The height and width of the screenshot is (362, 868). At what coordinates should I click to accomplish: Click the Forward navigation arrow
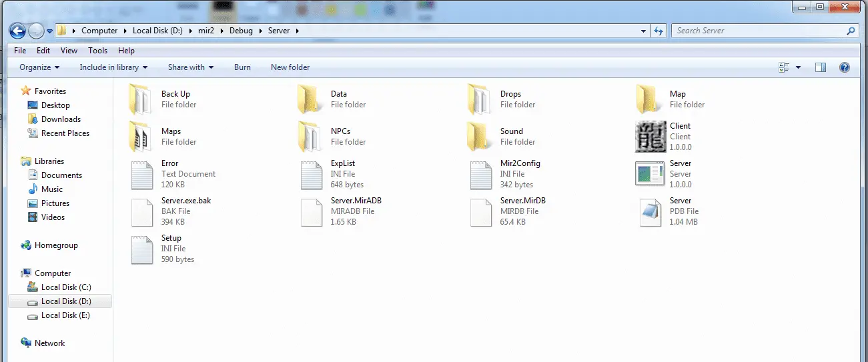36,31
